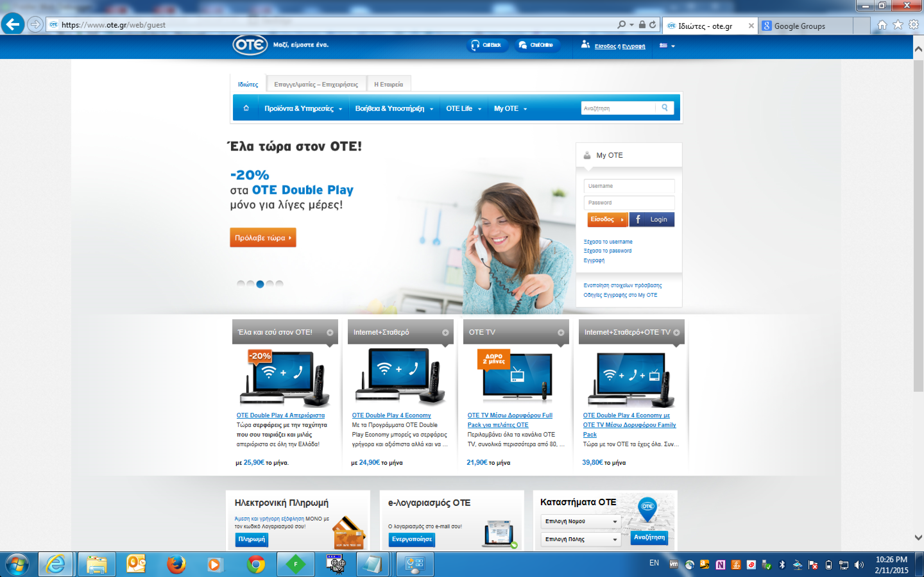Screen dimensions: 924x577
Task: Click the browser refresh icon in the address bar
Action: tap(653, 25)
